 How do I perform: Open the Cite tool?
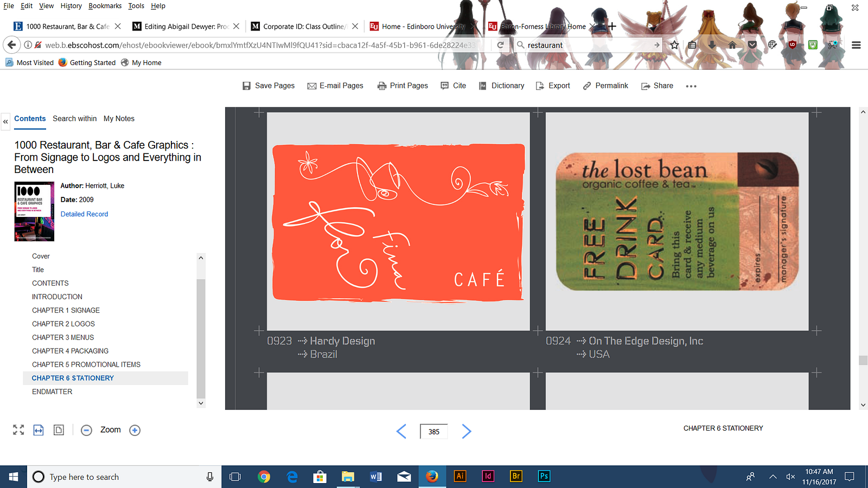[x=454, y=86]
